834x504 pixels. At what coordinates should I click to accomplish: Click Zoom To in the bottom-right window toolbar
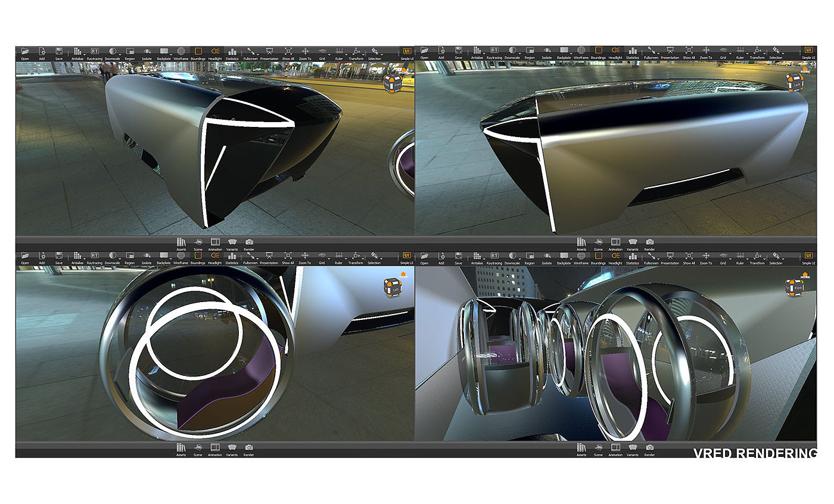[706, 257]
